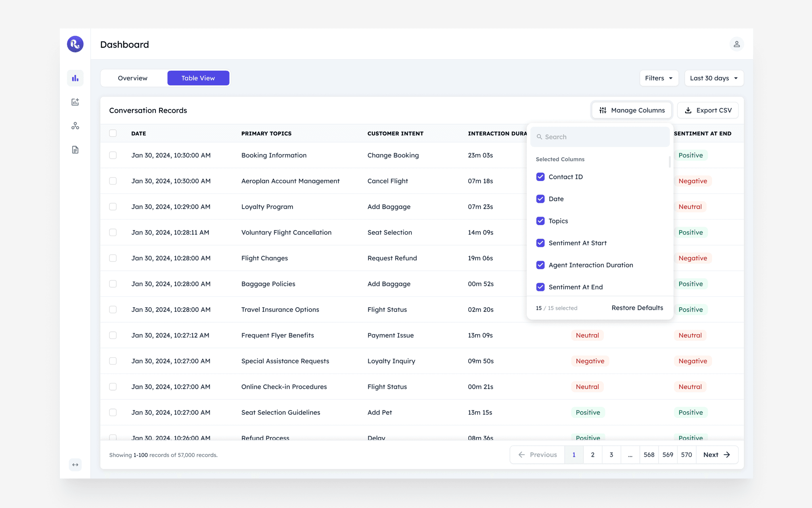
Task: Switch to the Overview tab
Action: pyautogui.click(x=132, y=78)
